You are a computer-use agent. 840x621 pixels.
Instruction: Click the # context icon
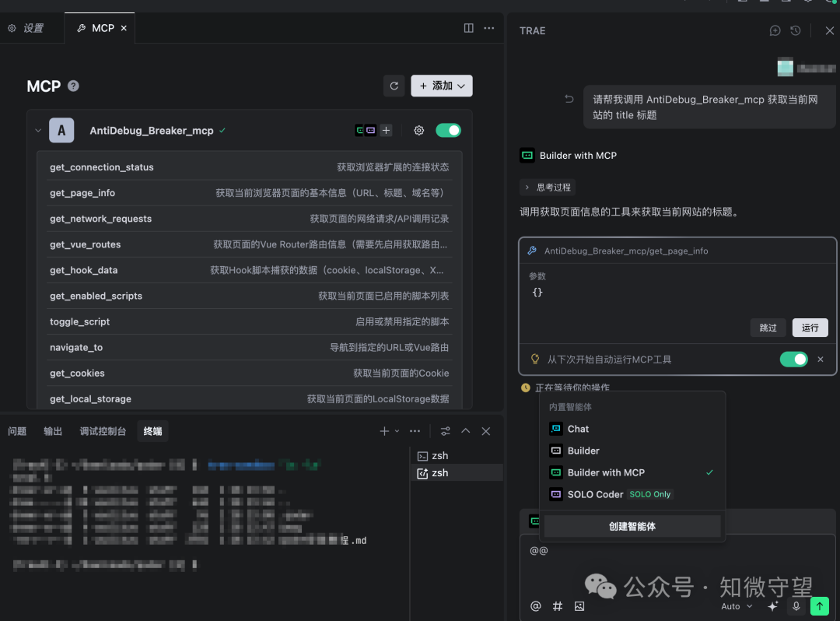(x=558, y=606)
